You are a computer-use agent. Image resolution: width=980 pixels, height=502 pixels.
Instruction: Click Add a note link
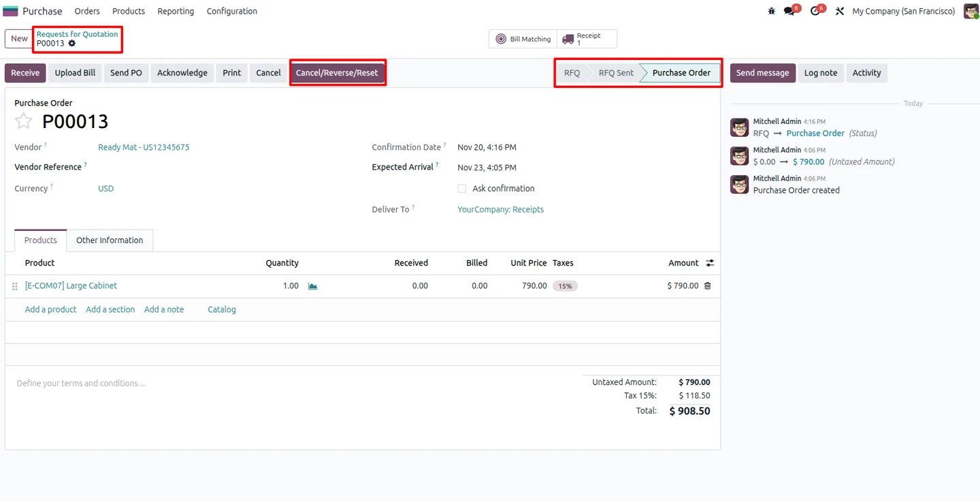coord(164,309)
